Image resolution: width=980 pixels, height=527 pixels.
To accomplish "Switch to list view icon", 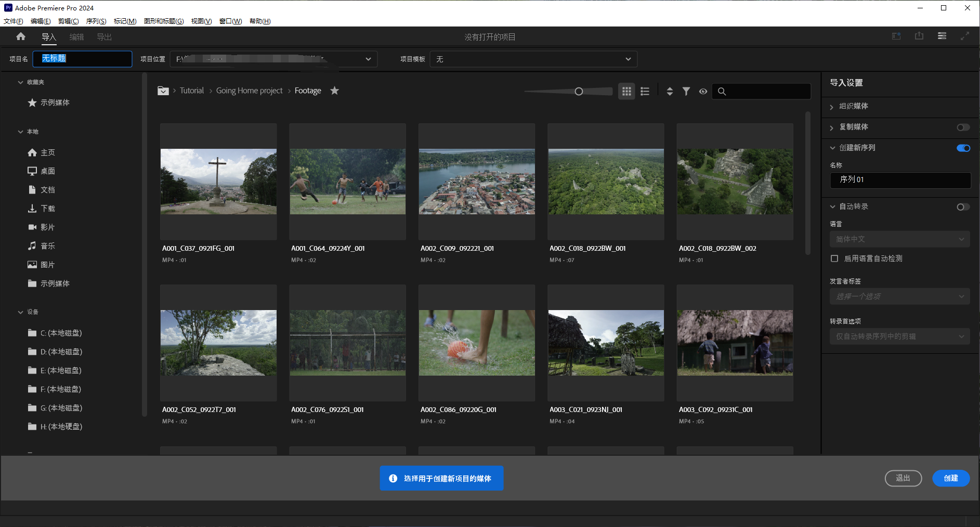I will click(645, 92).
